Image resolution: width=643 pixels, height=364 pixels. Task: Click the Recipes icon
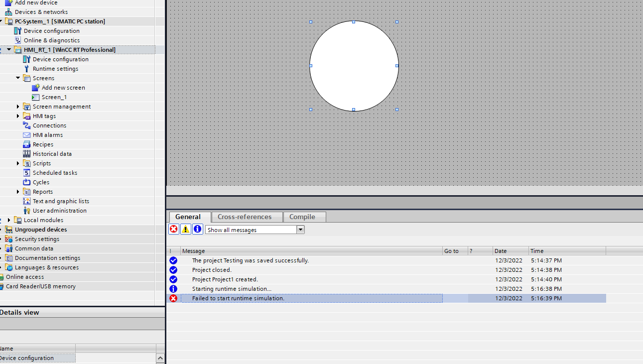(27, 144)
